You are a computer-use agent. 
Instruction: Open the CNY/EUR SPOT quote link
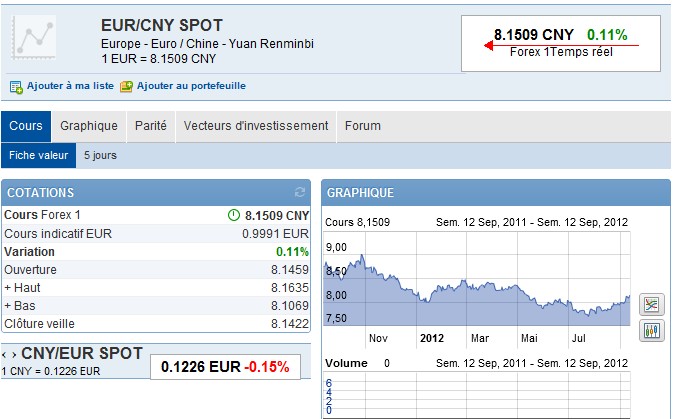tap(82, 354)
